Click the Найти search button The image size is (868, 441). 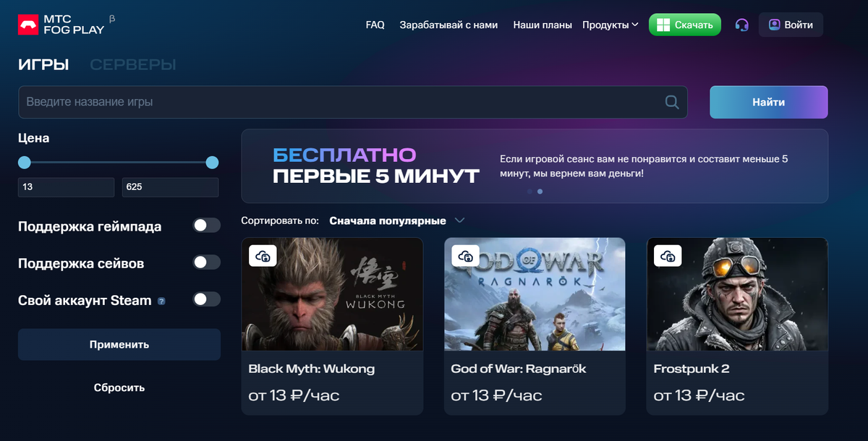[x=769, y=102]
